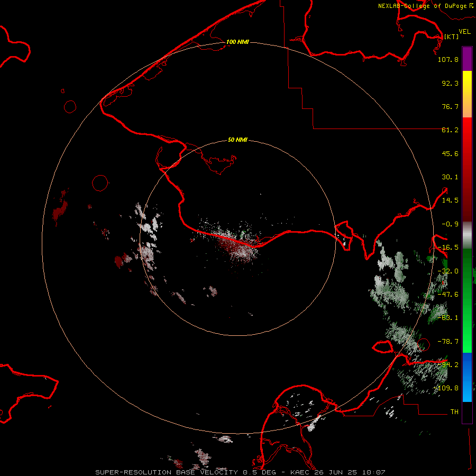Pick the purple segment of velocity color bar

coord(467,59)
